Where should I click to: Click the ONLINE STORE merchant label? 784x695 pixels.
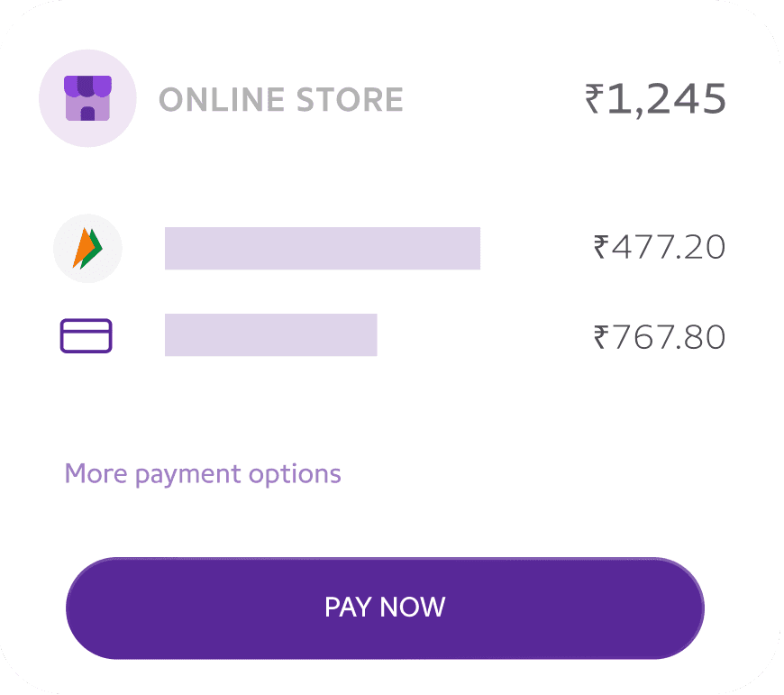pyautogui.click(x=280, y=100)
